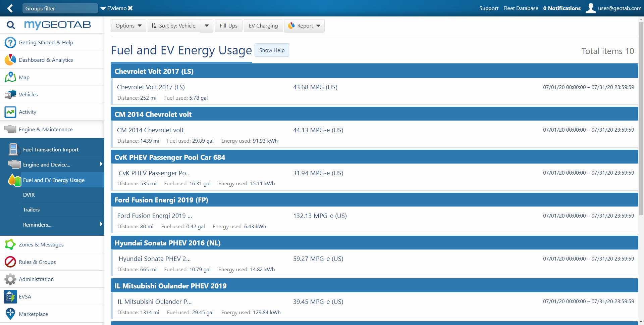Screen dimensions: 644x325
Task: Open the Report dropdown
Action: click(x=304, y=26)
